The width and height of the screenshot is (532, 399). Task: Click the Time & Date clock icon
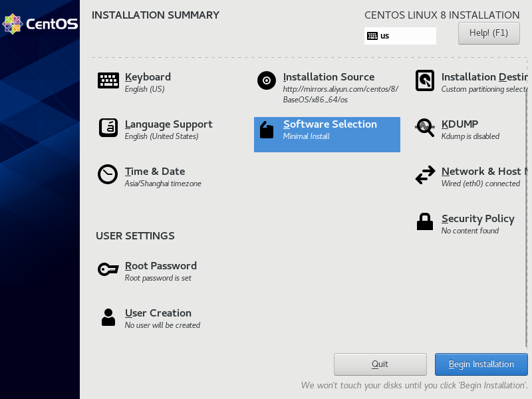click(108, 174)
